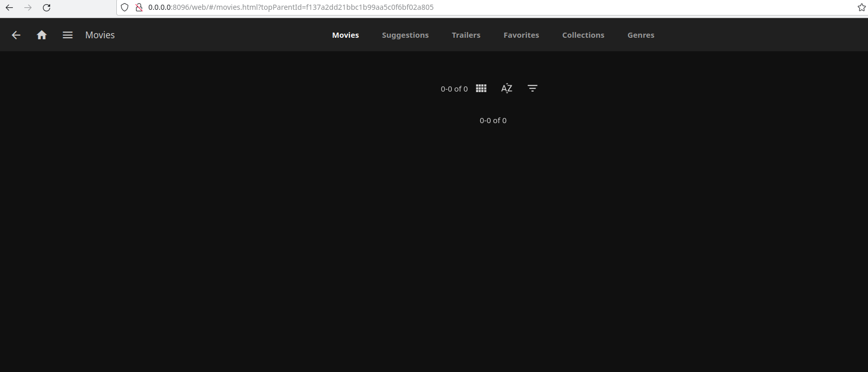This screenshot has width=868, height=372.
Task: Reload the page in the browser
Action: (47, 8)
